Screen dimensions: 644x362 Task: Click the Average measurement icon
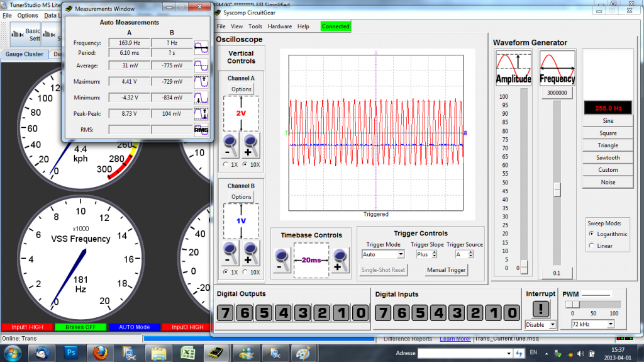(201, 65)
